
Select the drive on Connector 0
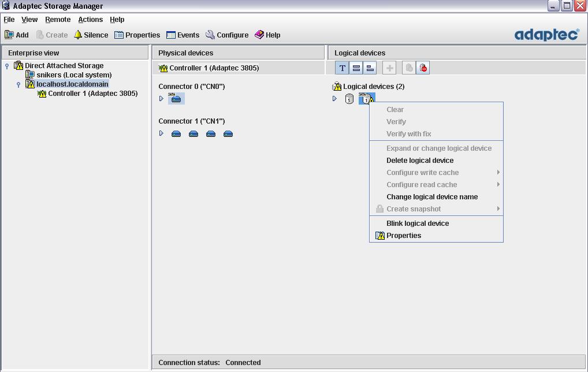tap(176, 99)
